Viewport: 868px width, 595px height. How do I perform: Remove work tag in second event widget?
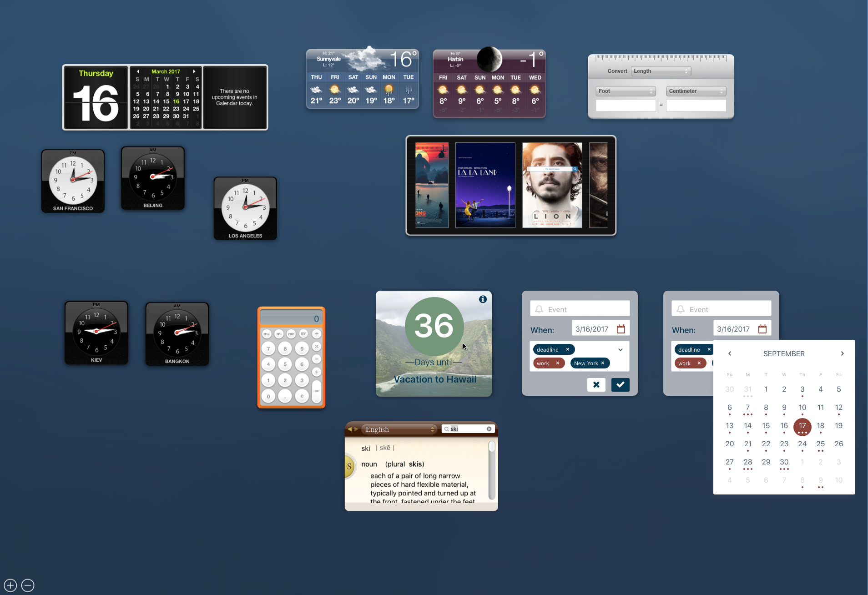[699, 363]
